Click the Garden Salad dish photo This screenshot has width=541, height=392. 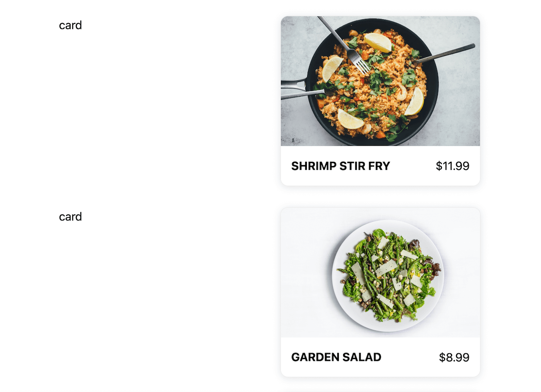[x=380, y=273]
